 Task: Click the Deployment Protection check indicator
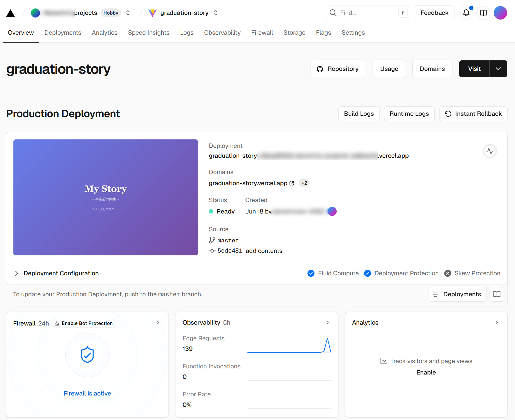pos(368,273)
